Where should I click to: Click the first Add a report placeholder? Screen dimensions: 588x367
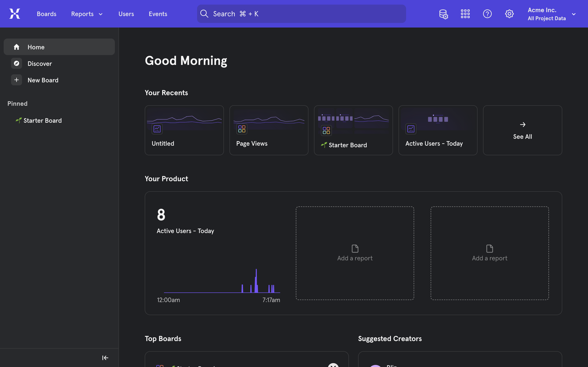pos(354,253)
